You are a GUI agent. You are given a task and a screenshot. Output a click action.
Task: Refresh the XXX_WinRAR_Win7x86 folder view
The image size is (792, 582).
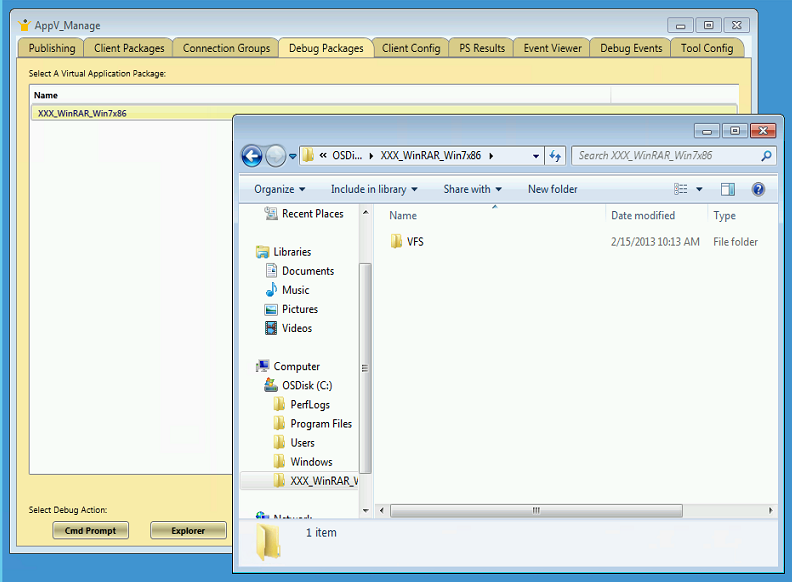tap(555, 156)
